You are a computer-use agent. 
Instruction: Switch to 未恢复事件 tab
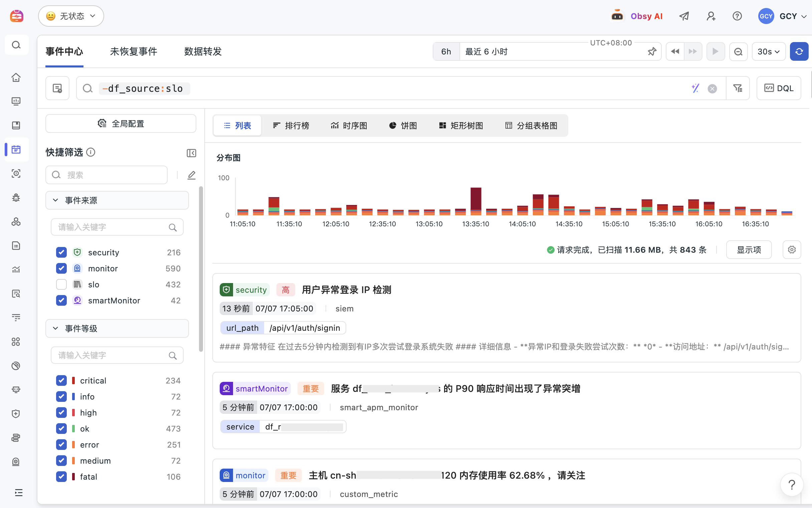point(134,51)
